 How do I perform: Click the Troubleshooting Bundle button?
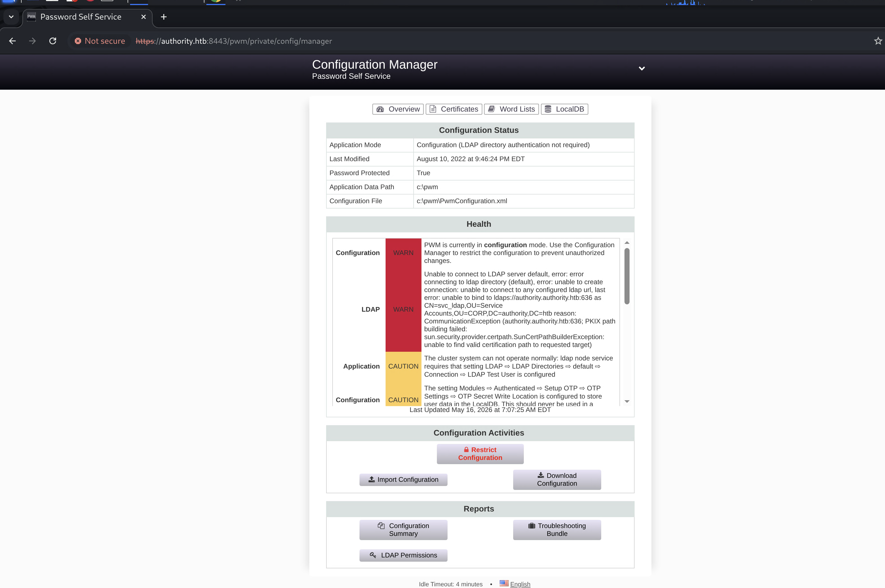[557, 529]
